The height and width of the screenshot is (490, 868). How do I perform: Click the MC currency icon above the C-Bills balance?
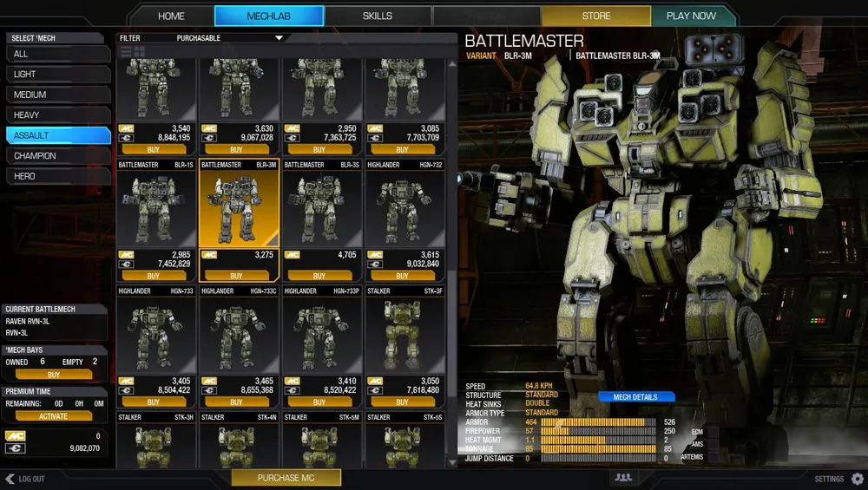[15, 436]
